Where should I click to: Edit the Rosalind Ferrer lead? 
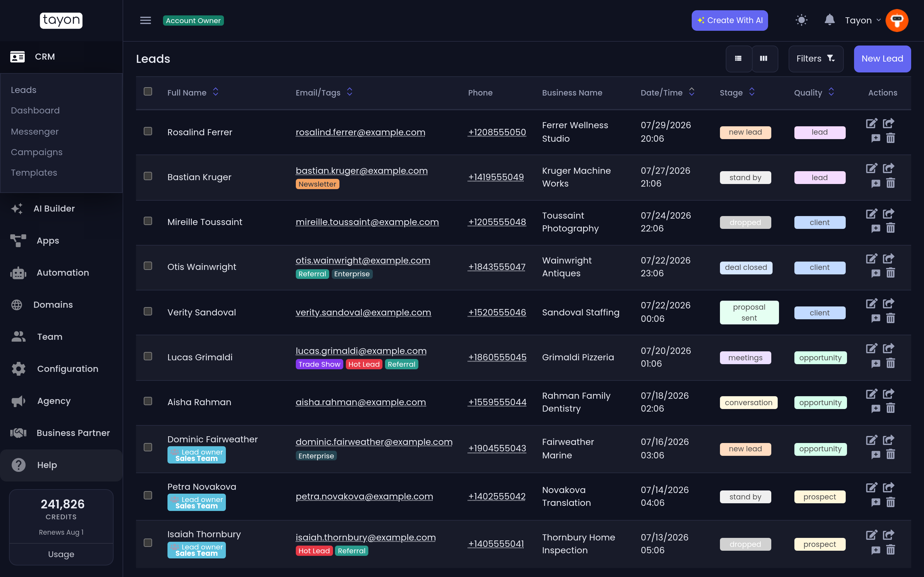tap(871, 123)
